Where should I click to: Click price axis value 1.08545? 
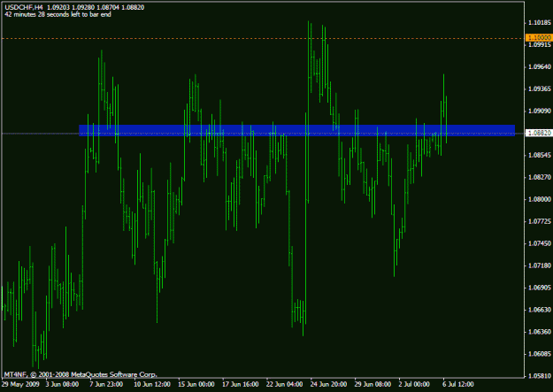tap(539, 155)
